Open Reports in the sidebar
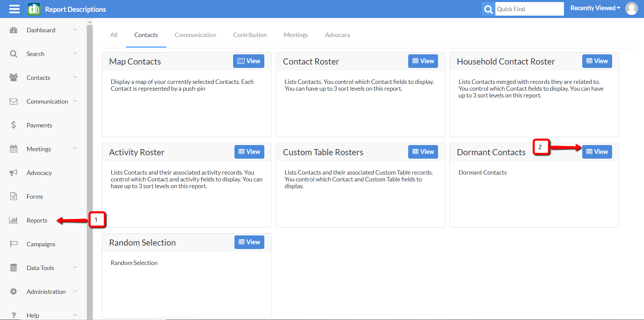 37,220
